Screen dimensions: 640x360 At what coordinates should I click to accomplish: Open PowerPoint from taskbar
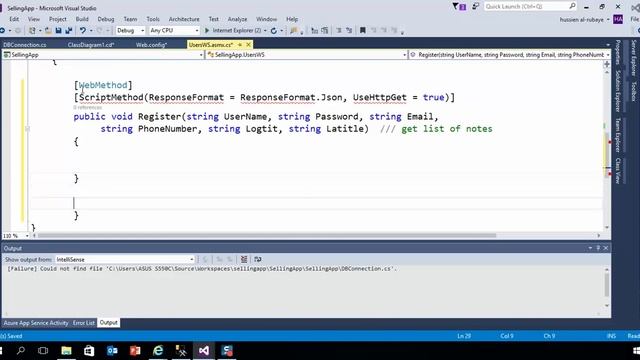[135, 351]
